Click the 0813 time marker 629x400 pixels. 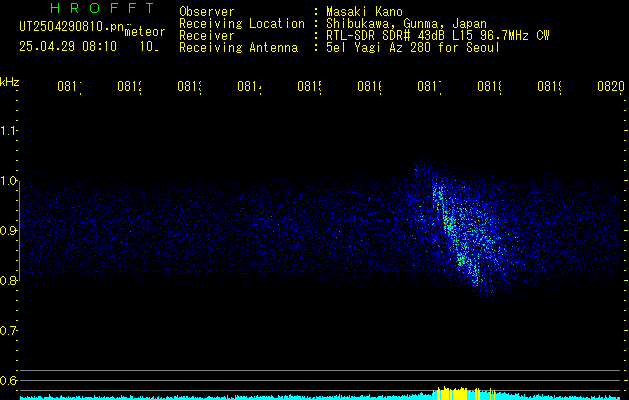(x=189, y=86)
